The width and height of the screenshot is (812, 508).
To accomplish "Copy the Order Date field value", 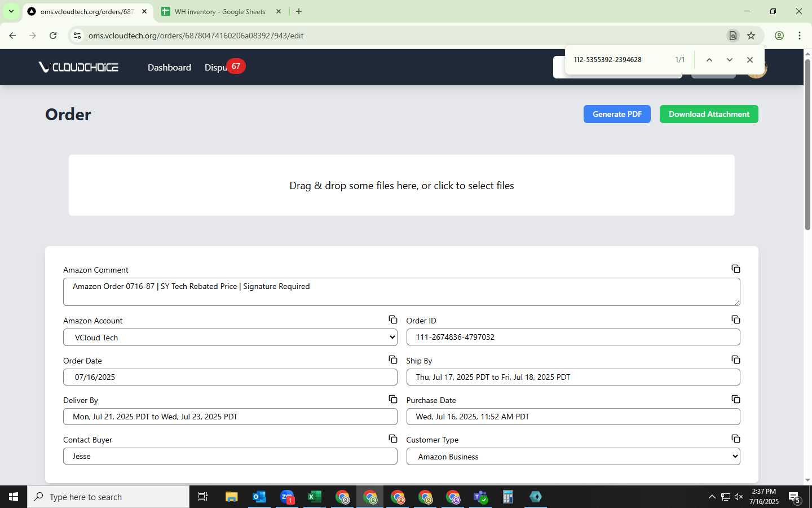I will click(x=393, y=360).
